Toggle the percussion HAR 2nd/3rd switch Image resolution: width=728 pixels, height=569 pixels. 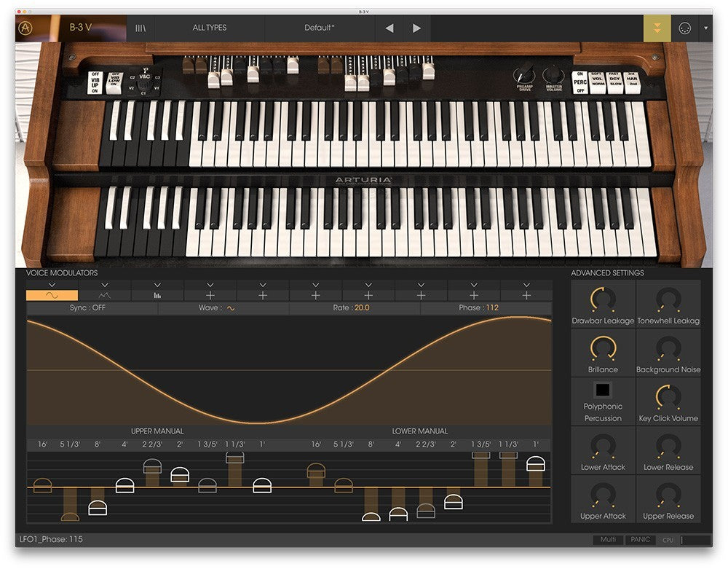[x=632, y=82]
